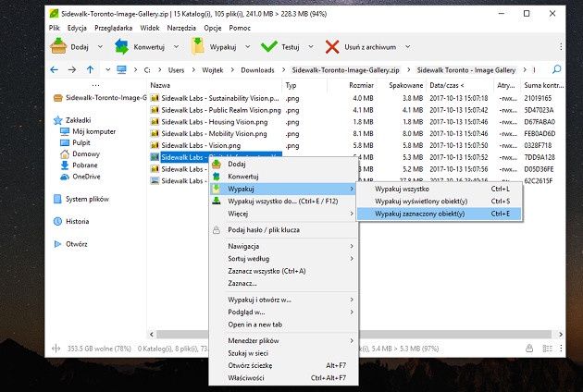Open the Testuj dropdown arrow
This screenshot has width=583, height=392.
coord(311,47)
